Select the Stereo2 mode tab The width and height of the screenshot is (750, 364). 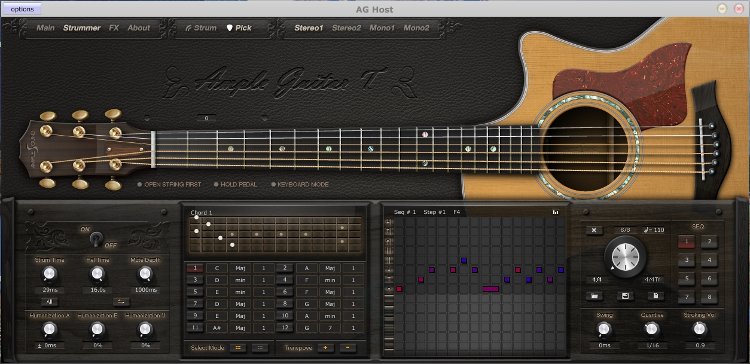(346, 28)
